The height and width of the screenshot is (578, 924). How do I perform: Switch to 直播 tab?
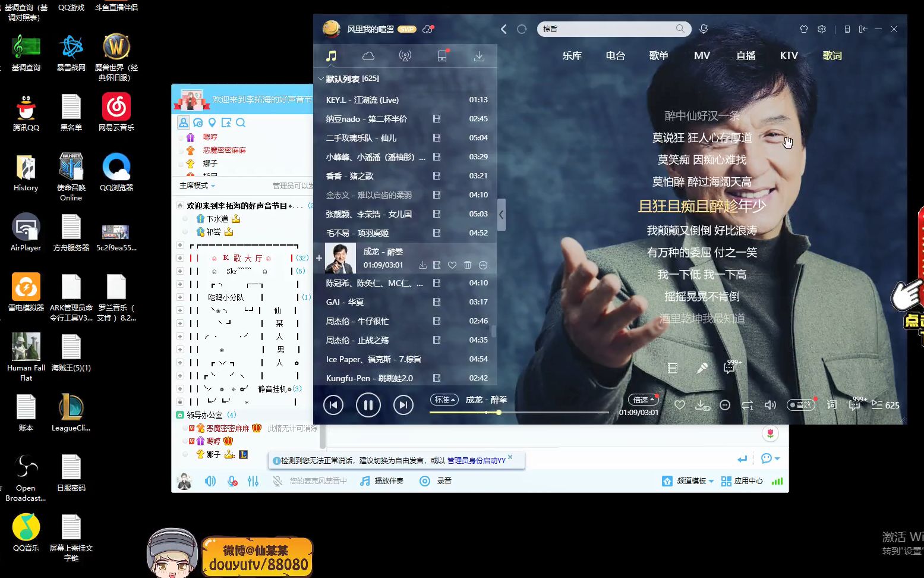[x=745, y=56]
